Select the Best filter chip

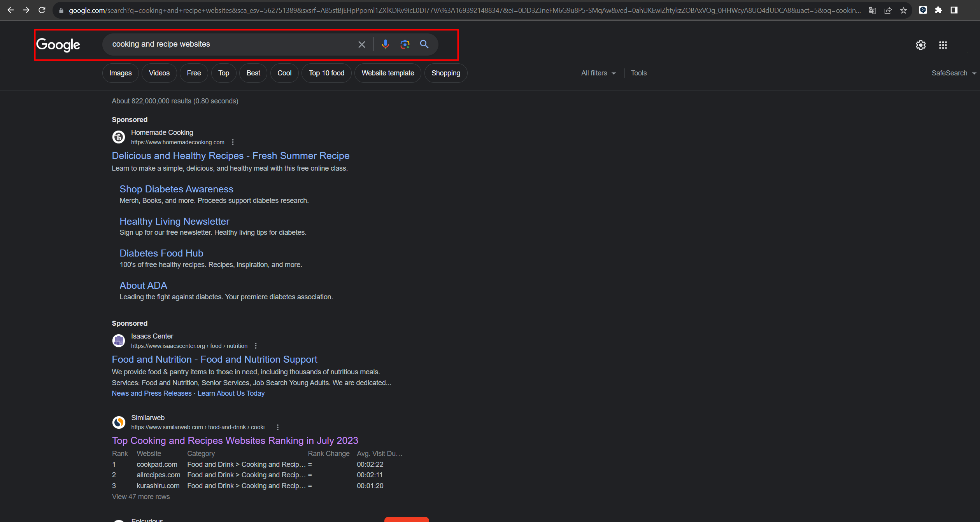pyautogui.click(x=253, y=73)
